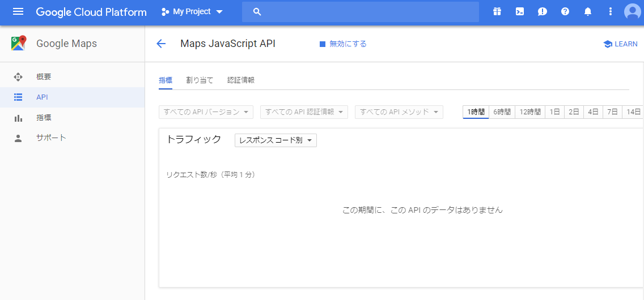Click the 無効にする button
This screenshot has height=300, width=644.
click(343, 44)
